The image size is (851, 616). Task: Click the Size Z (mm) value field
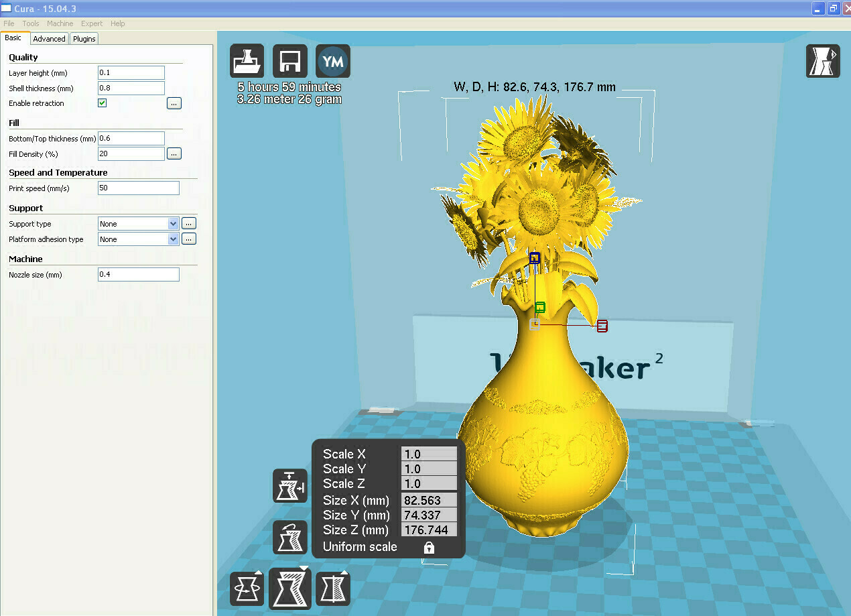point(429,530)
